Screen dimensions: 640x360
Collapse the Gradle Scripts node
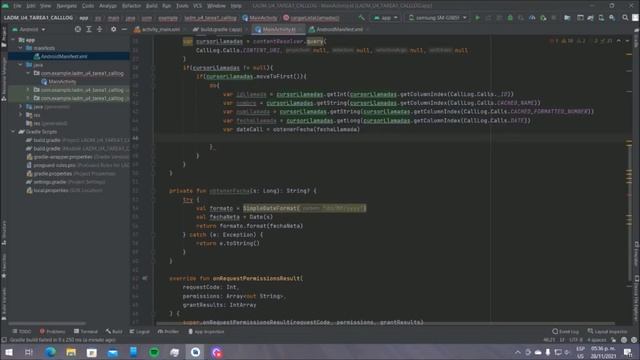tap(13, 131)
